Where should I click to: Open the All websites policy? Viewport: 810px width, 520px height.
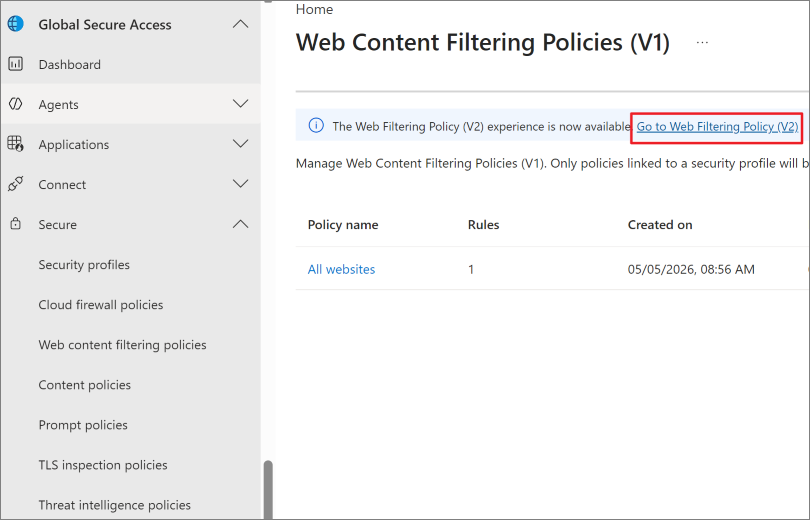(341, 269)
